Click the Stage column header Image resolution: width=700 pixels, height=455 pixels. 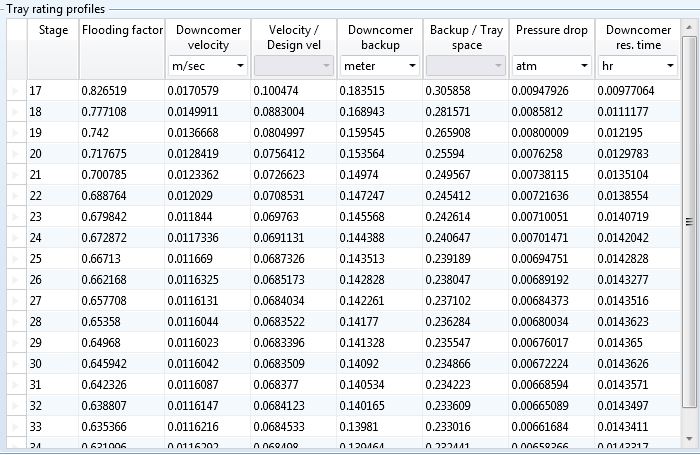53,30
